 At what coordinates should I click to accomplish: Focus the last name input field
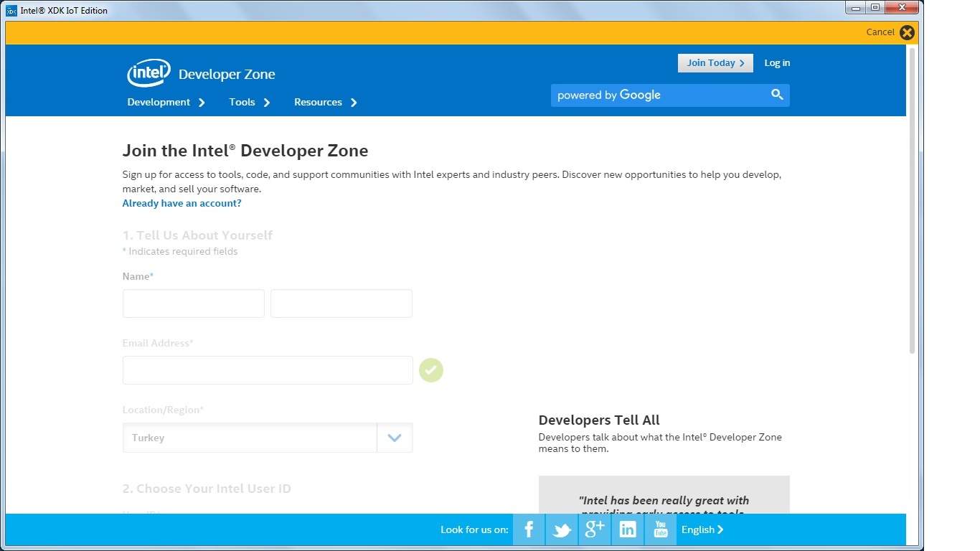(341, 303)
